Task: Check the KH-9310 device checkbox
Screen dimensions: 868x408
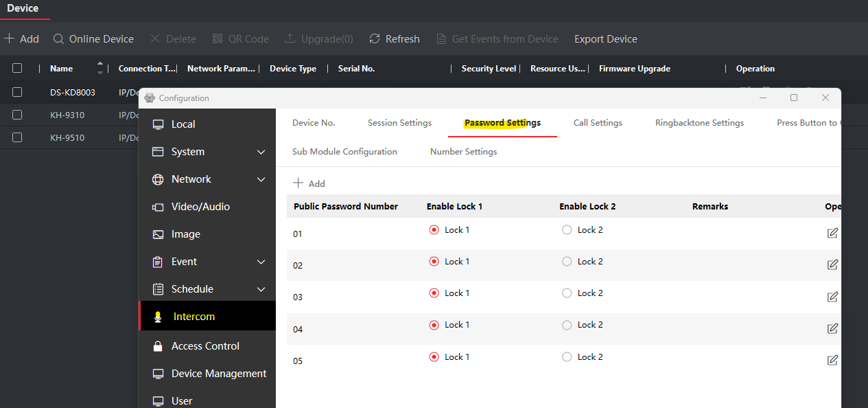Action: (x=17, y=115)
